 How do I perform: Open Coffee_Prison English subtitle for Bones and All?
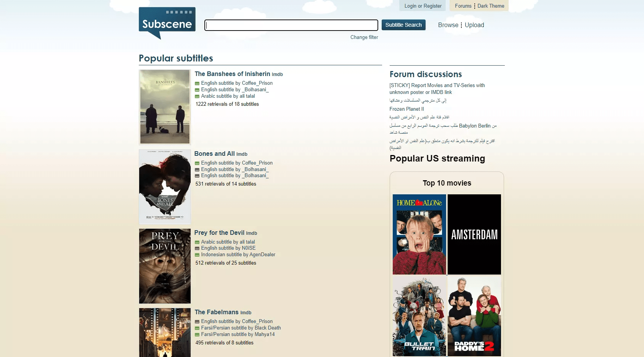pos(237,163)
